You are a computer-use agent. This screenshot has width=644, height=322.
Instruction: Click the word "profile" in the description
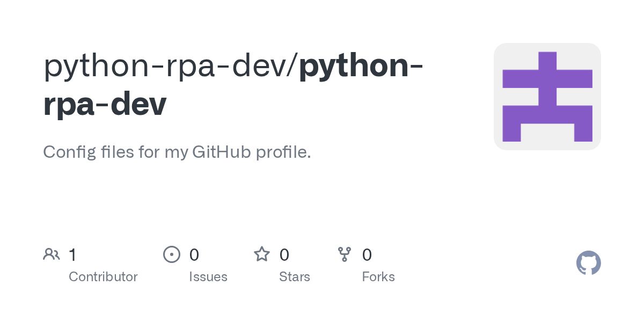[x=281, y=152]
